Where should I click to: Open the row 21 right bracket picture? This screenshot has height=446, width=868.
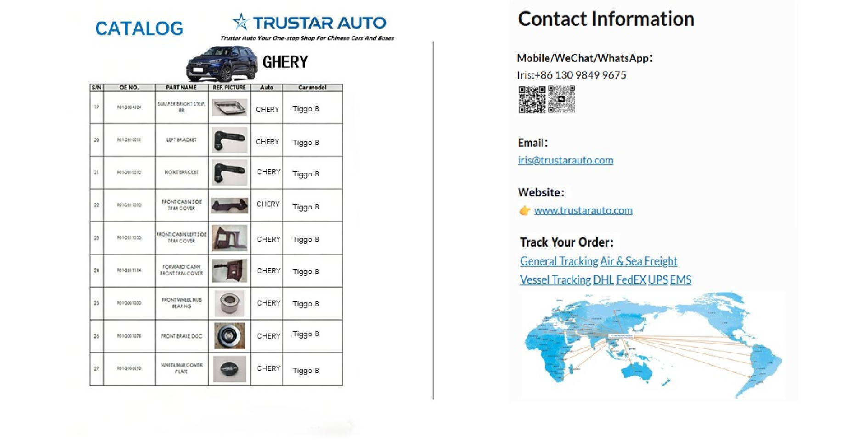coord(229,173)
